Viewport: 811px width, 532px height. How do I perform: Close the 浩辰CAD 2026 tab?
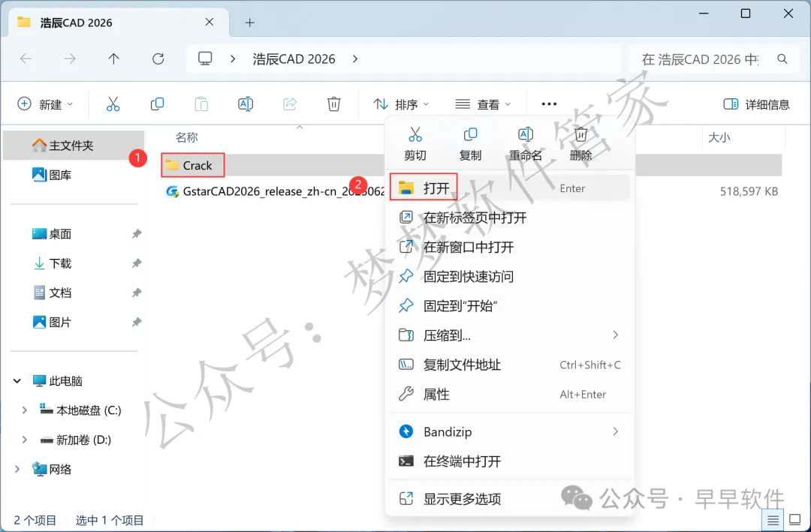tap(210, 22)
